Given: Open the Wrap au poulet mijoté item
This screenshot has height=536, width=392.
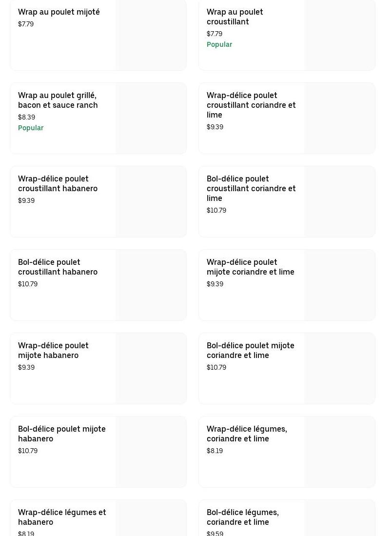Looking at the screenshot, I should point(59,12).
